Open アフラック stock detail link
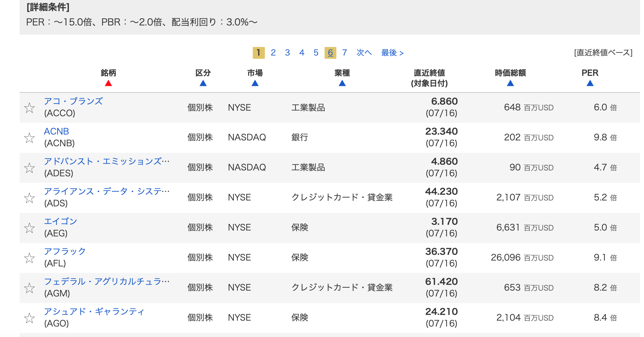644x337 pixels. coord(65,251)
